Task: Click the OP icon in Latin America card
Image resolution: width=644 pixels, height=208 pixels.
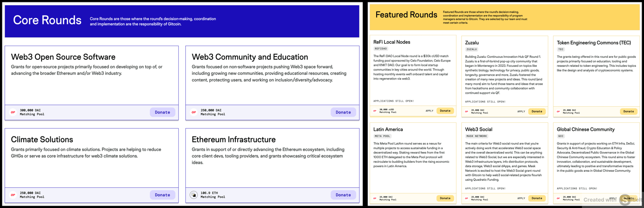Action: pyautogui.click(x=375, y=198)
